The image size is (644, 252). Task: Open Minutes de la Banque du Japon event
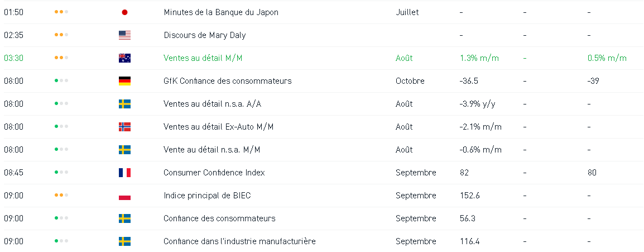pos(221,12)
